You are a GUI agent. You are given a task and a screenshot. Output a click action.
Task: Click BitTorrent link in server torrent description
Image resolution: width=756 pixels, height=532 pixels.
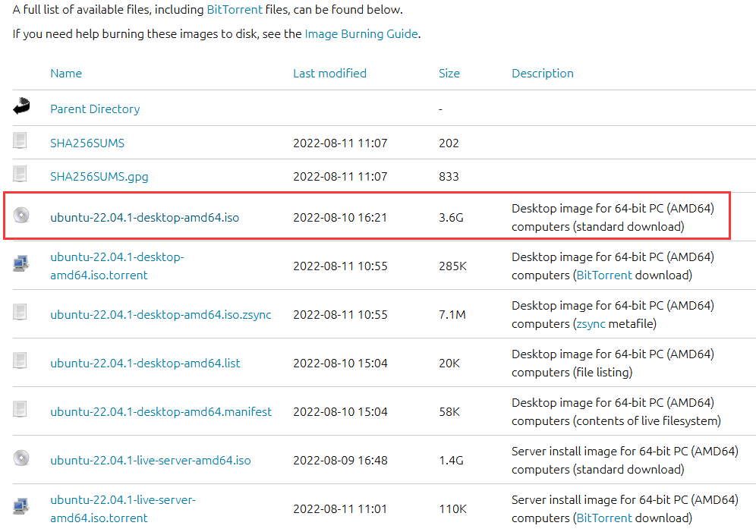604,518
